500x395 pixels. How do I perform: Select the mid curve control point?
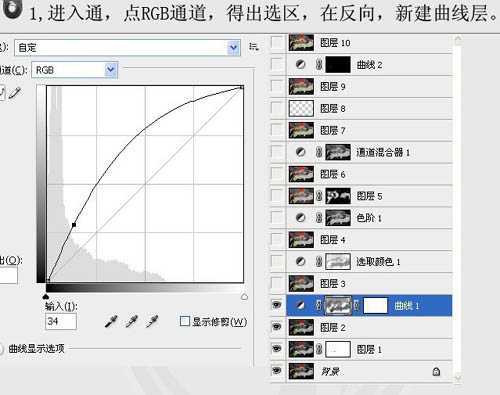[x=74, y=225]
